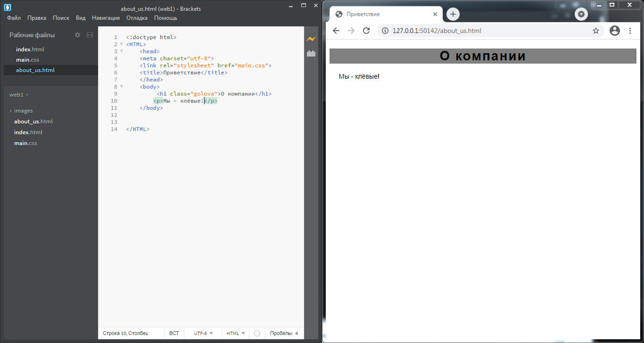Click the h1 golova code line

coord(214,94)
